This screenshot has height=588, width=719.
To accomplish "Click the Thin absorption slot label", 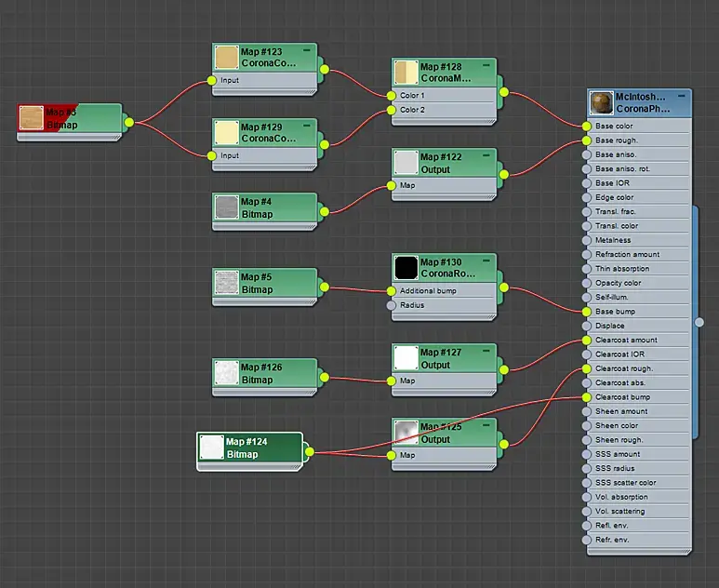I will (x=622, y=269).
